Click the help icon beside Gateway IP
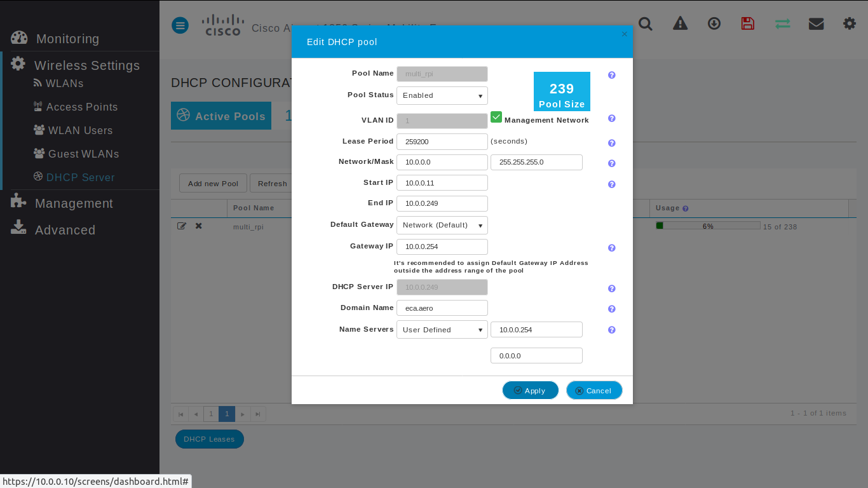 611,248
